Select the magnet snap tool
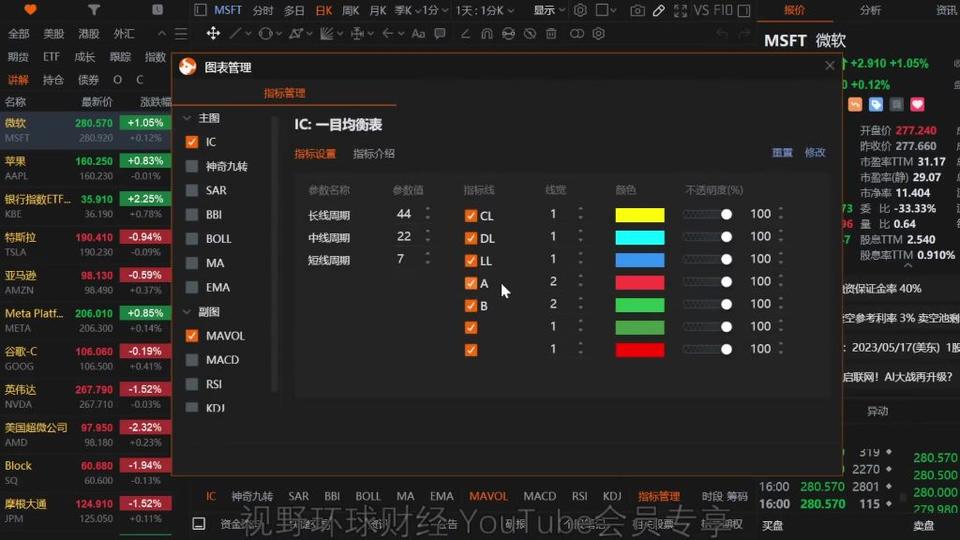The height and width of the screenshot is (540, 960). (x=487, y=34)
